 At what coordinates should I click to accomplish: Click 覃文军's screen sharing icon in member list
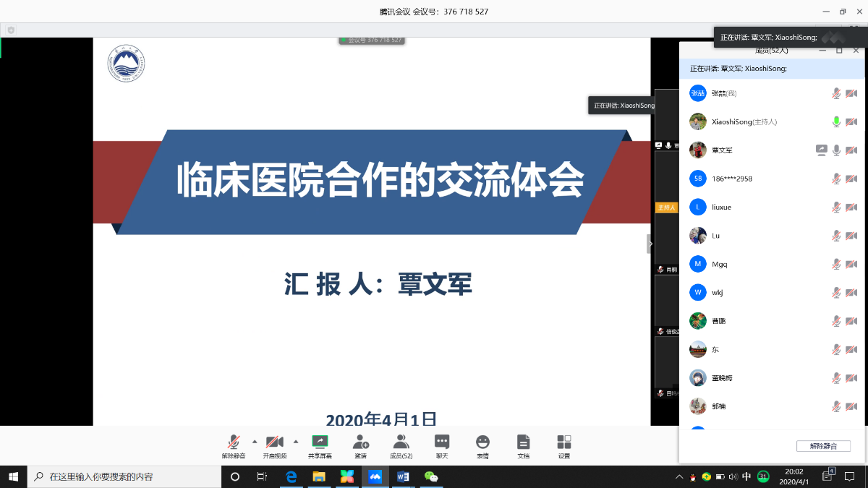click(x=822, y=150)
